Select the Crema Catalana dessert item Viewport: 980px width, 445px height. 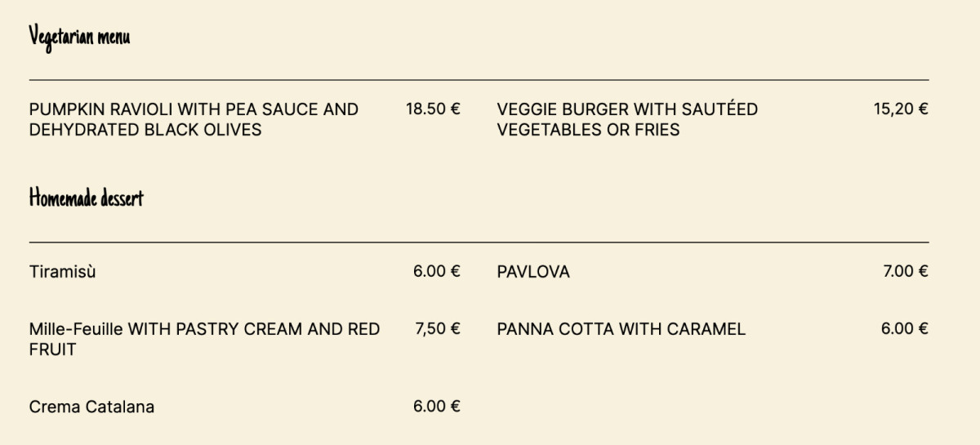(x=91, y=407)
